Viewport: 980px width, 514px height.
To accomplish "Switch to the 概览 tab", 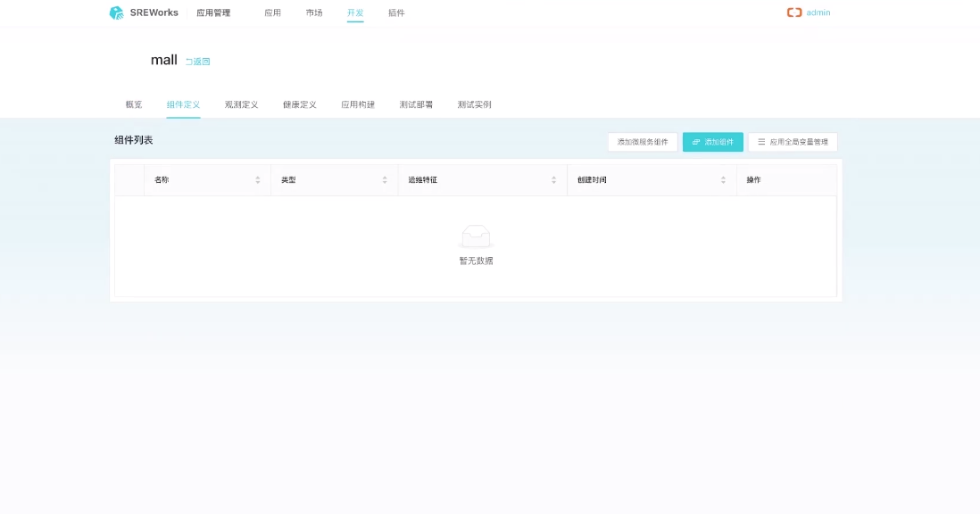I will pos(134,104).
